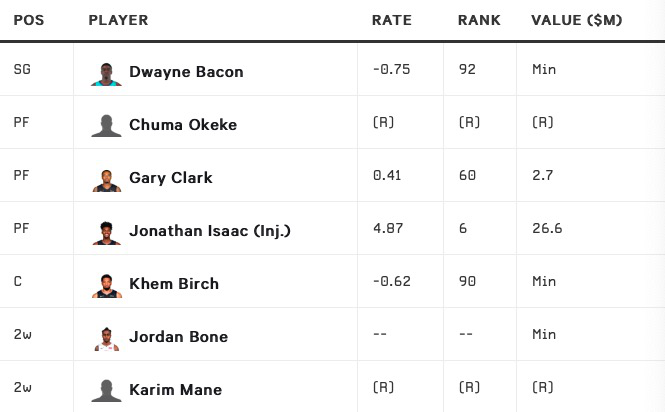Click Jonathan Isaac's 26.6 value cell

click(x=547, y=229)
